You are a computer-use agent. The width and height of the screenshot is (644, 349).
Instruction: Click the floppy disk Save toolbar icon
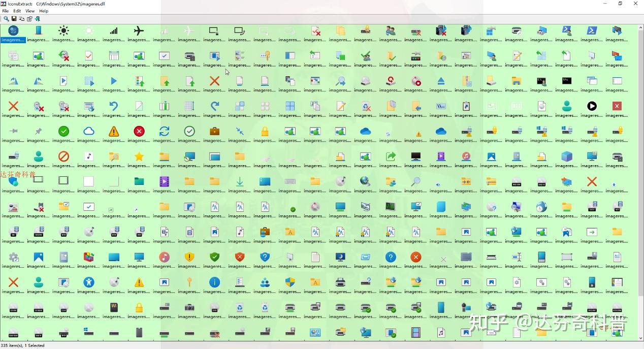pyautogui.click(x=14, y=18)
